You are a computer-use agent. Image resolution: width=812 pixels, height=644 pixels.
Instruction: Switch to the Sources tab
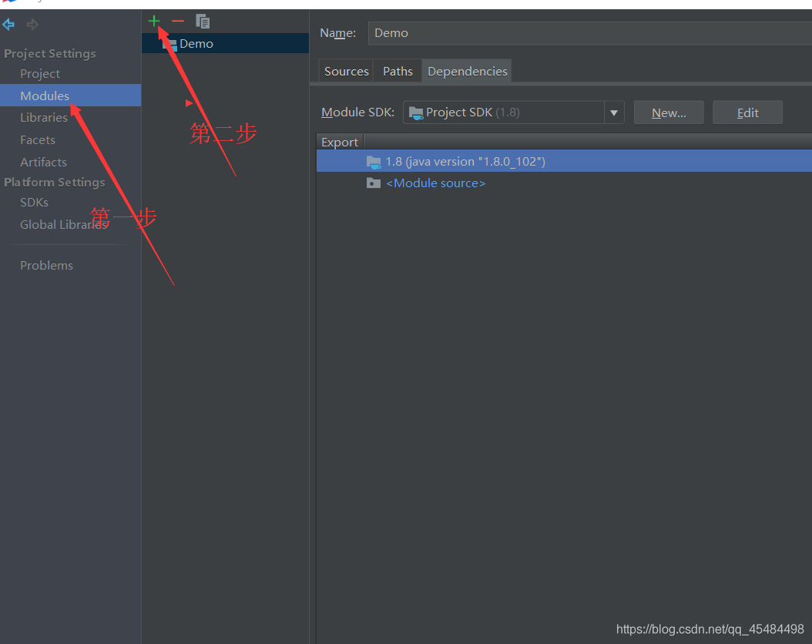pos(345,70)
